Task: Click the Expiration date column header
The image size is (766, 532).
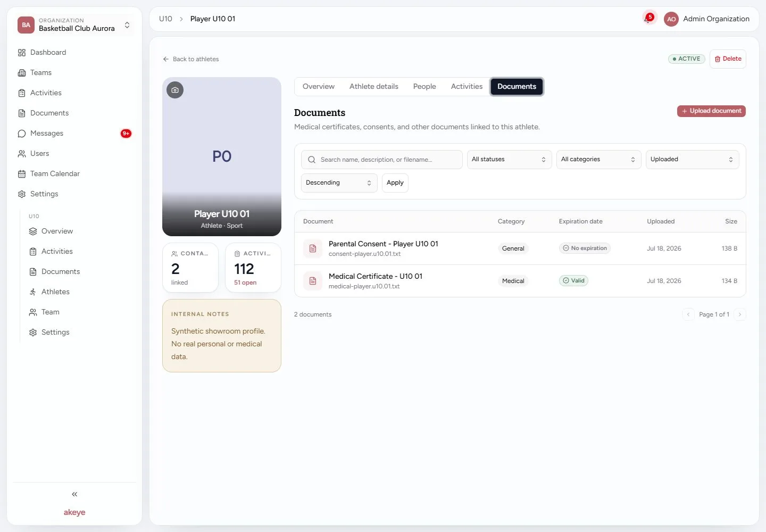Action: point(581,222)
